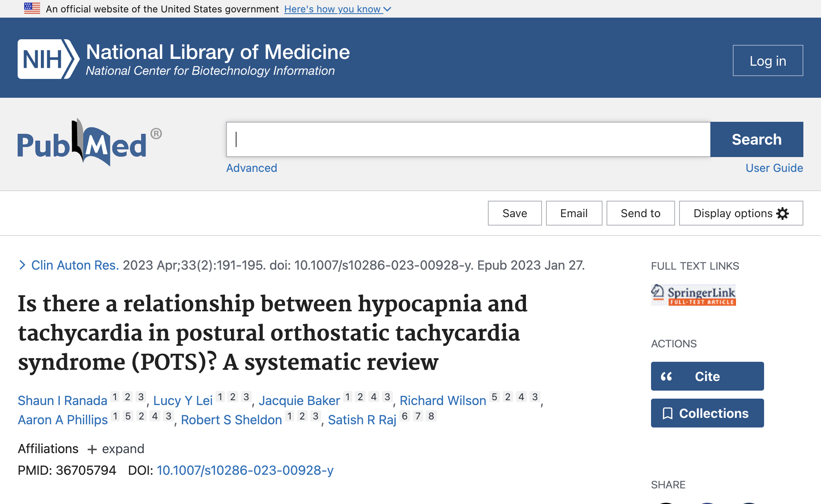The image size is (821, 504).
Task: Open the DOI link 10.1007/s10286-023-00928-y
Action: pyautogui.click(x=245, y=470)
